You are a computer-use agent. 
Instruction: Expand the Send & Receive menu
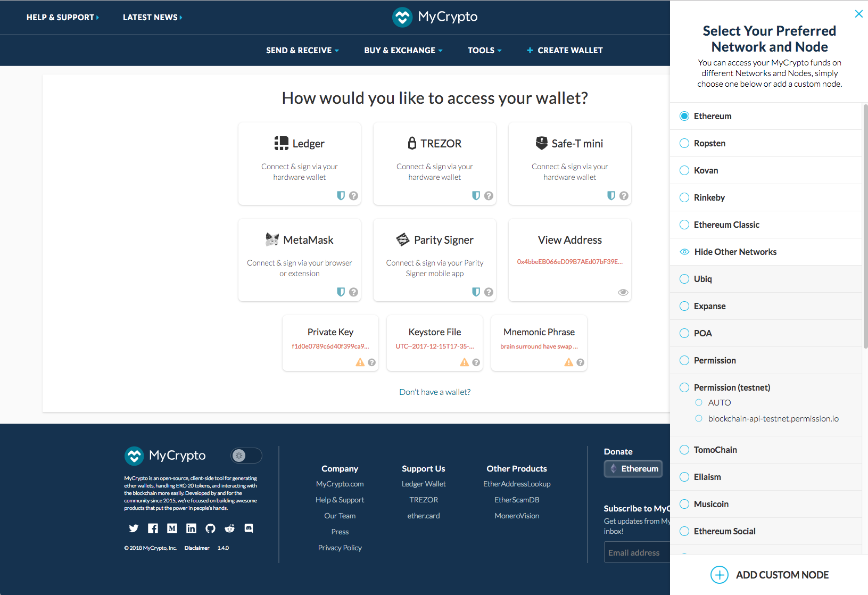[x=302, y=50]
